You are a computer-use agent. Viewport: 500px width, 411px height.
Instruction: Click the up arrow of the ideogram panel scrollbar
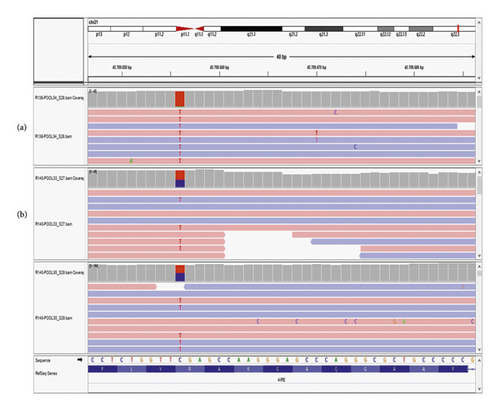pos(479,22)
